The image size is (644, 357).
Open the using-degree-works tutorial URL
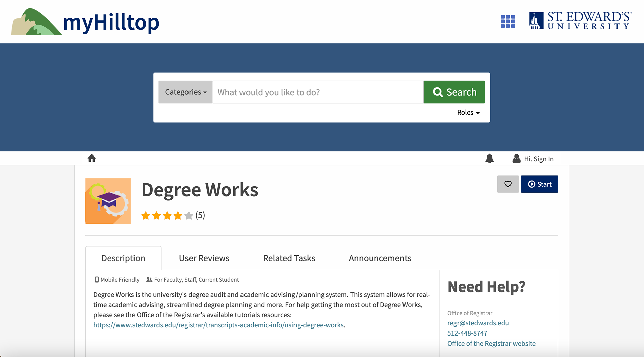(218, 325)
